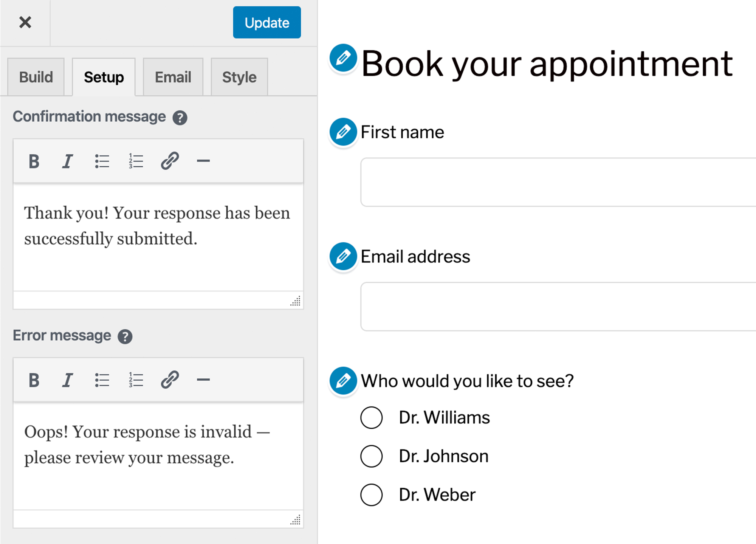
Task: Click Italic in the Confirmation message toolbar
Action: (67, 161)
